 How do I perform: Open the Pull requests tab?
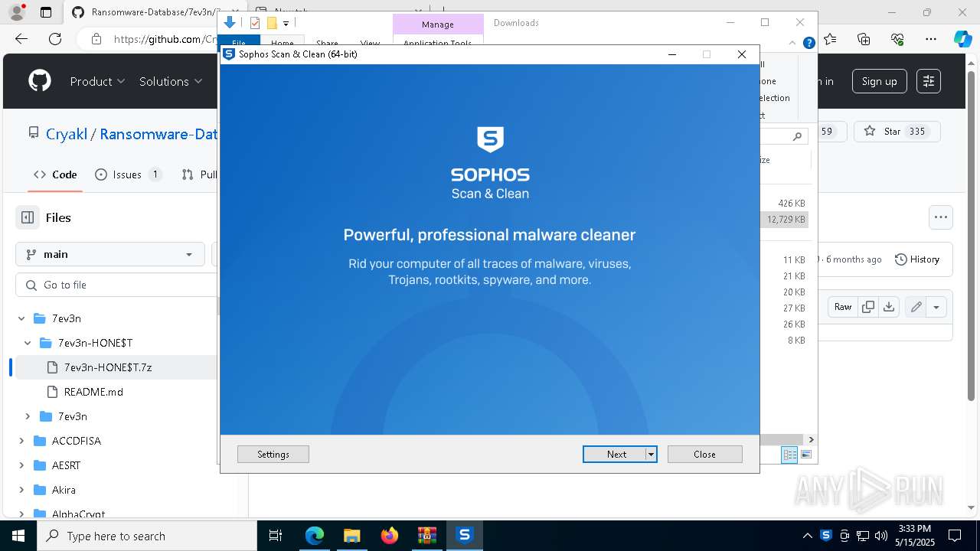pos(199,174)
